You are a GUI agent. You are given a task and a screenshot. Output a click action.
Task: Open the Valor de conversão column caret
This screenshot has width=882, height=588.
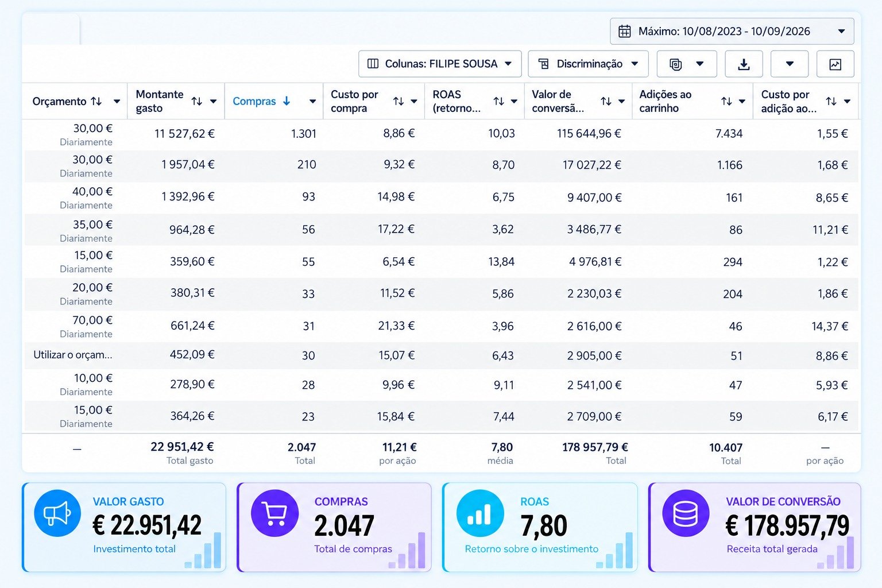pyautogui.click(x=621, y=102)
